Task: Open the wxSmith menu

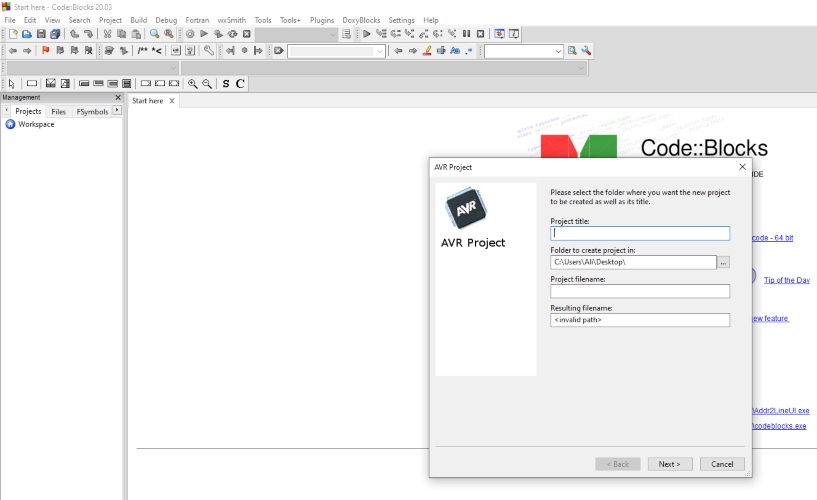Action: coord(231,20)
